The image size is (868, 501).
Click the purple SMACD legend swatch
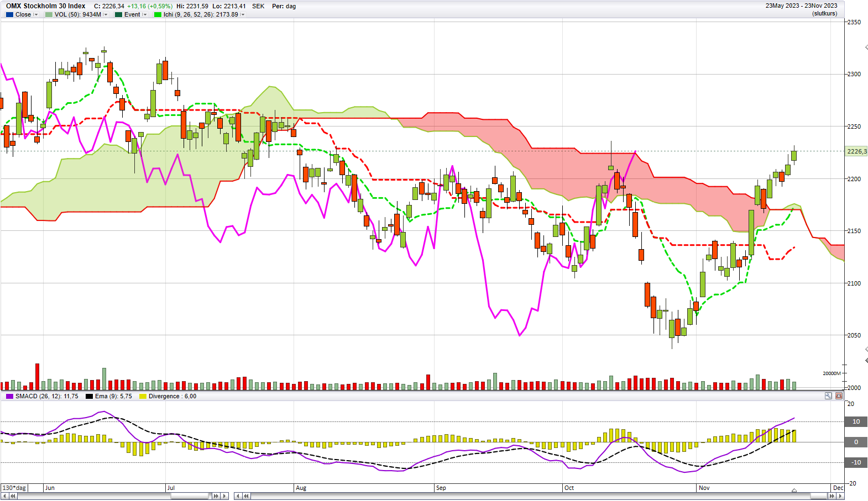pyautogui.click(x=9, y=397)
